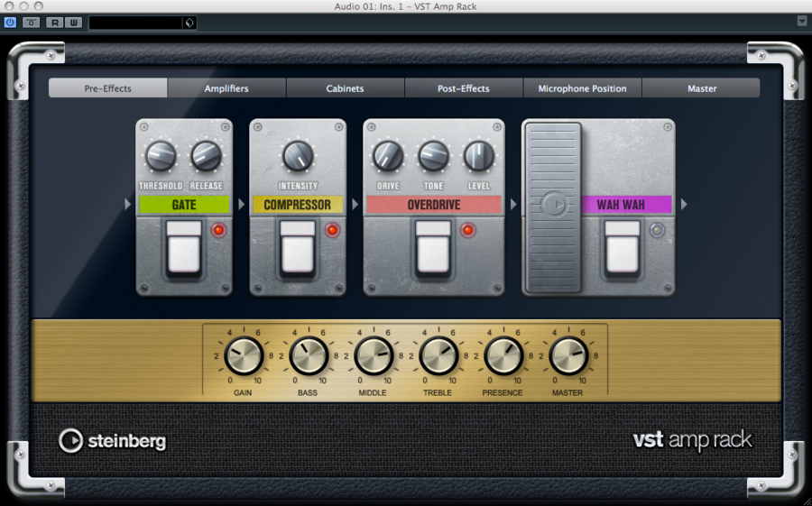The height and width of the screenshot is (506, 812).
Task: Click the green GATE label
Action: 184,205
